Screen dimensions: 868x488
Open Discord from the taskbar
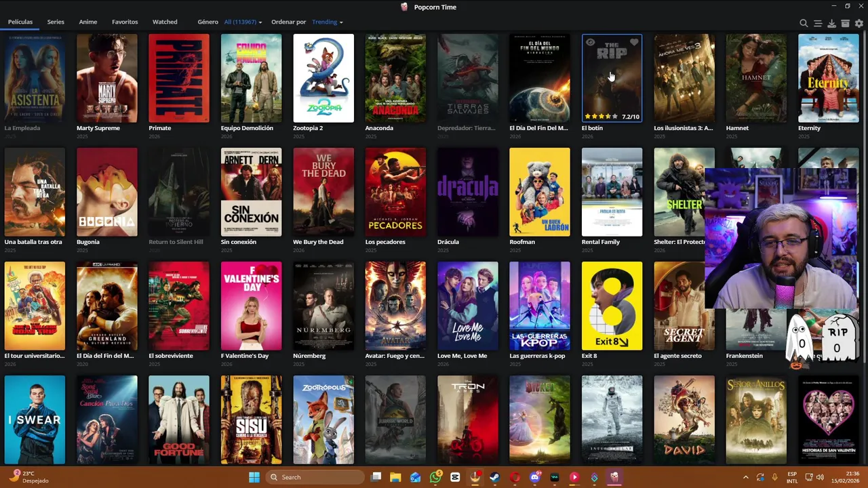tap(534, 477)
